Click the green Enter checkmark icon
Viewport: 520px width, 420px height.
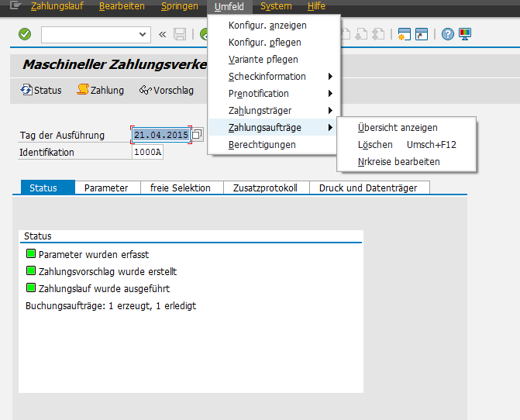(x=25, y=34)
